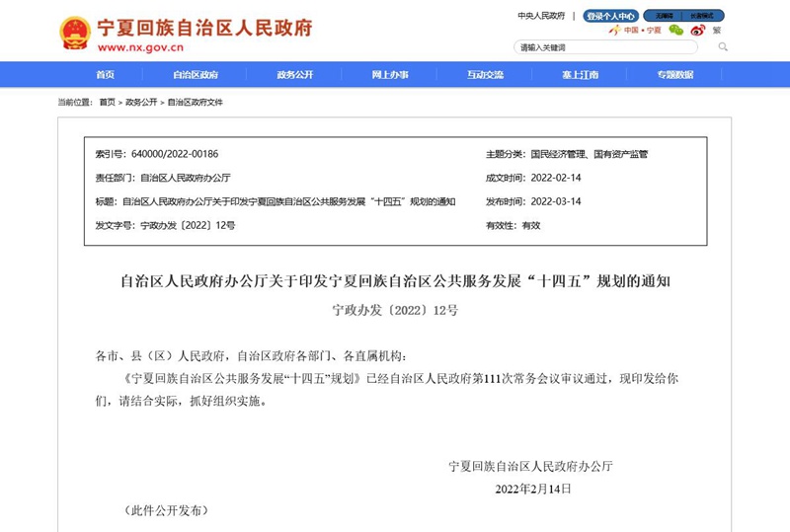Open 中央人民政府 link
This screenshot has height=532, width=790.
tap(541, 16)
